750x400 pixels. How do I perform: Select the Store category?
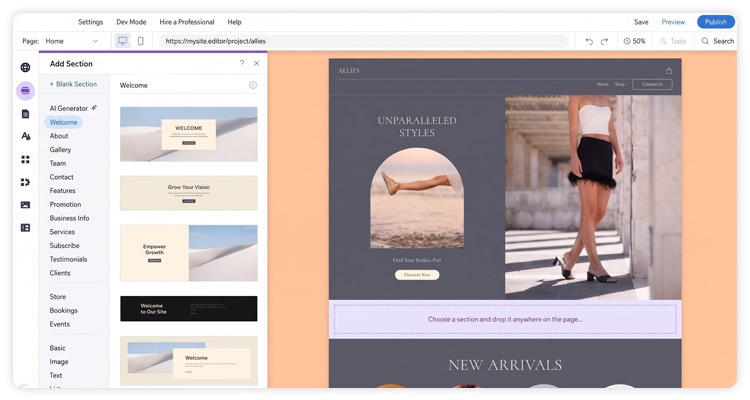click(58, 297)
